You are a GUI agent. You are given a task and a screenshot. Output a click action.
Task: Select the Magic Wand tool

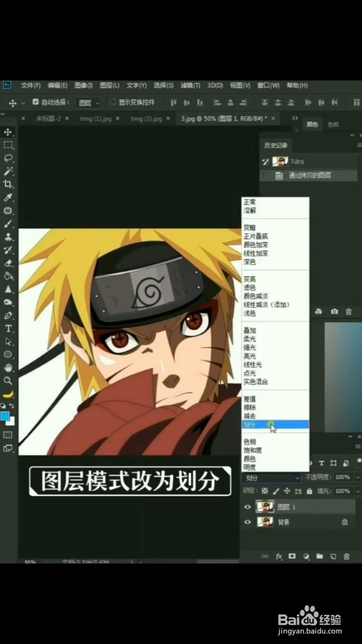click(8, 171)
